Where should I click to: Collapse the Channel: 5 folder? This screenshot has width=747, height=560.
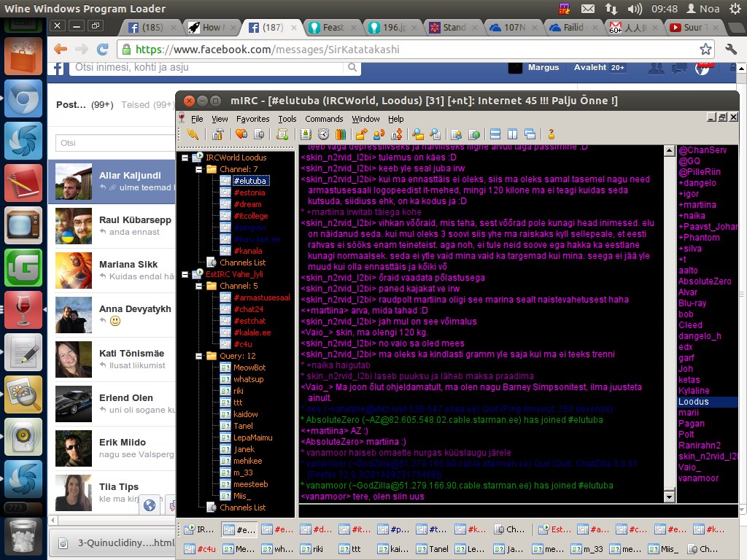click(x=198, y=286)
